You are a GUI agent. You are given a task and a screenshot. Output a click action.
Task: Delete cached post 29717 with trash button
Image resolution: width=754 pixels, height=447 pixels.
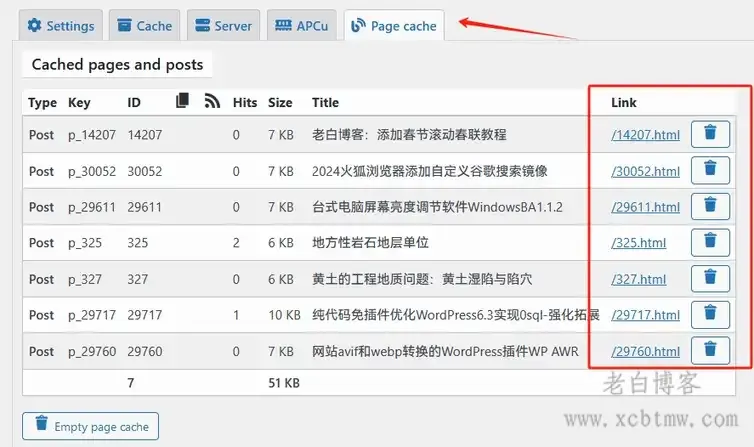[x=710, y=315]
